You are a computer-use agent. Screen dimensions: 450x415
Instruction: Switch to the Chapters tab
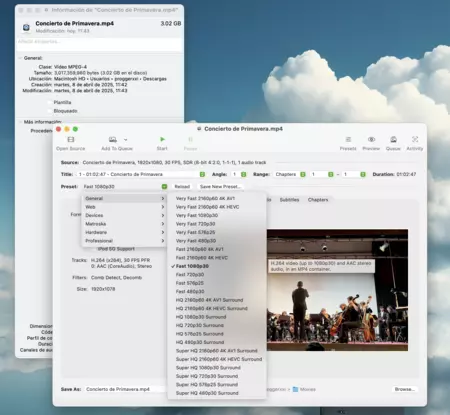point(318,200)
